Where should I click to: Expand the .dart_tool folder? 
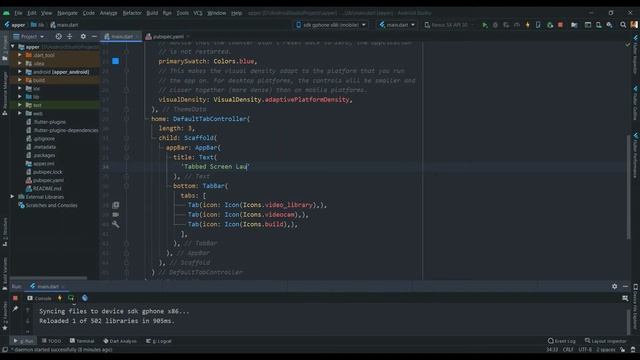point(20,55)
